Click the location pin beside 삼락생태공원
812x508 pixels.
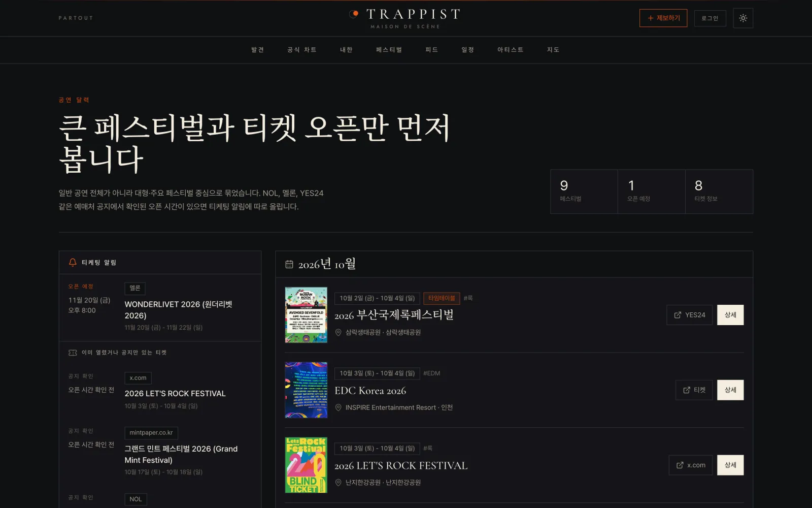point(339,332)
